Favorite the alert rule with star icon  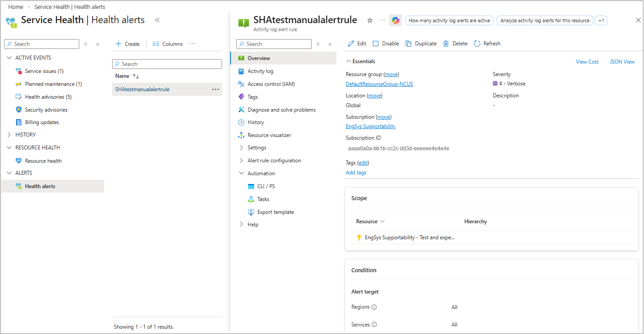(x=370, y=20)
